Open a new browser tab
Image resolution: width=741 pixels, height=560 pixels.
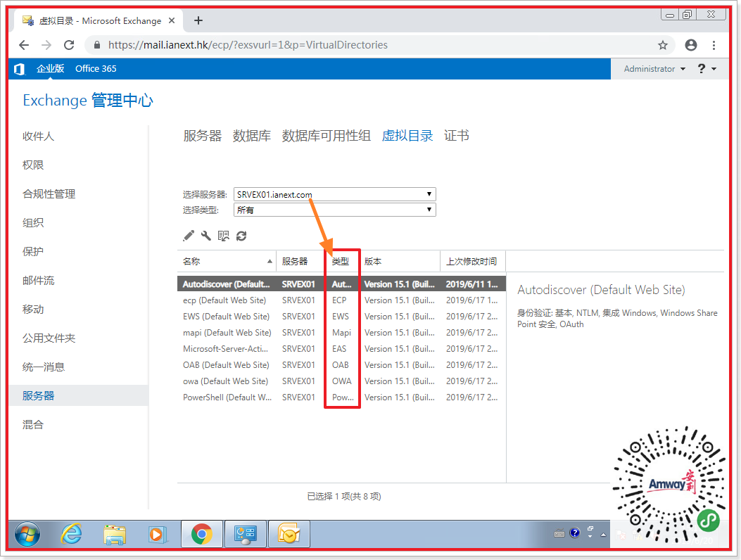[x=198, y=20]
